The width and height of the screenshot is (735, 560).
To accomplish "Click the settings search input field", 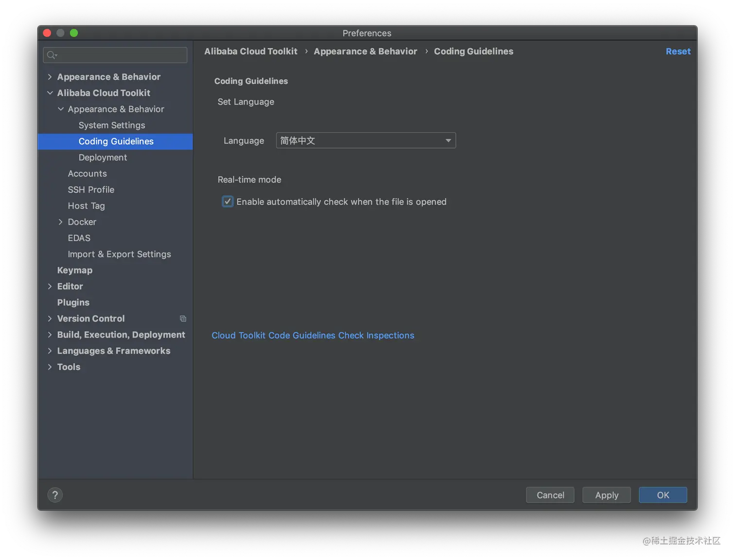I will click(115, 55).
